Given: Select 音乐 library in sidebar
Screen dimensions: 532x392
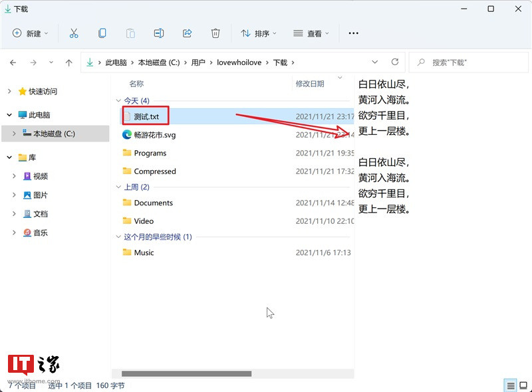Looking at the screenshot, I should click(36, 233).
